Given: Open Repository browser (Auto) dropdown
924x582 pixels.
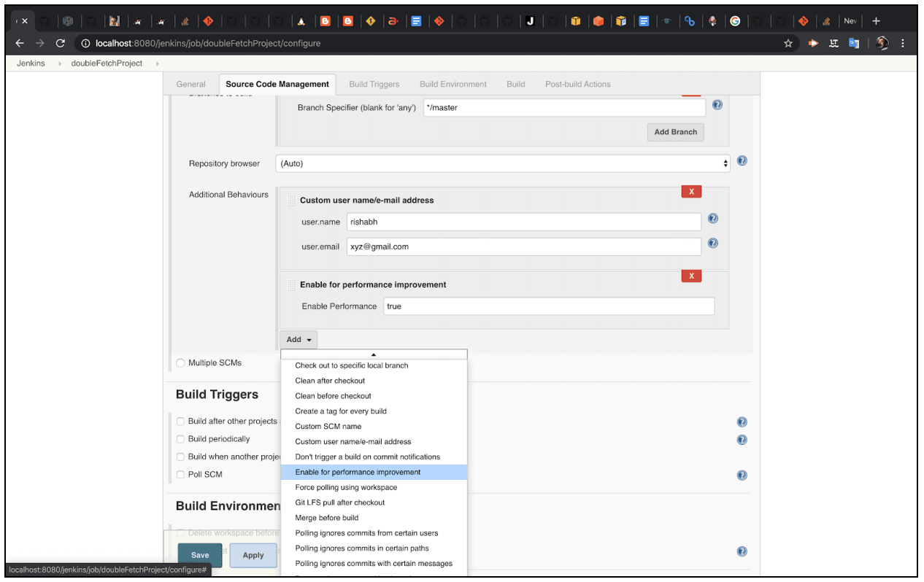Looking at the screenshot, I should pos(503,163).
